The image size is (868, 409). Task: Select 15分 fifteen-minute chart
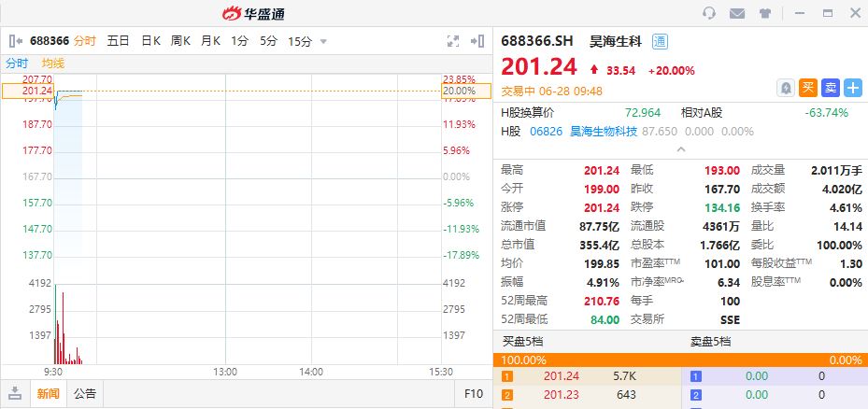click(300, 41)
